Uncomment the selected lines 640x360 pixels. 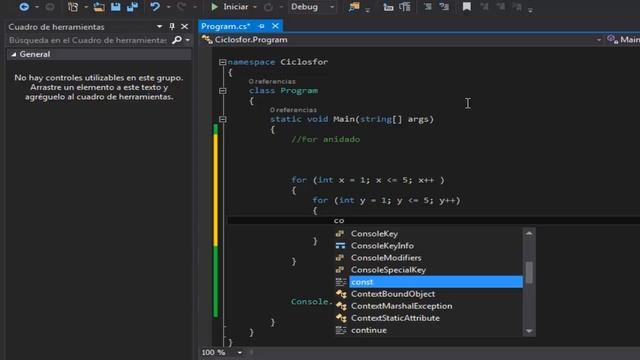(444, 7)
